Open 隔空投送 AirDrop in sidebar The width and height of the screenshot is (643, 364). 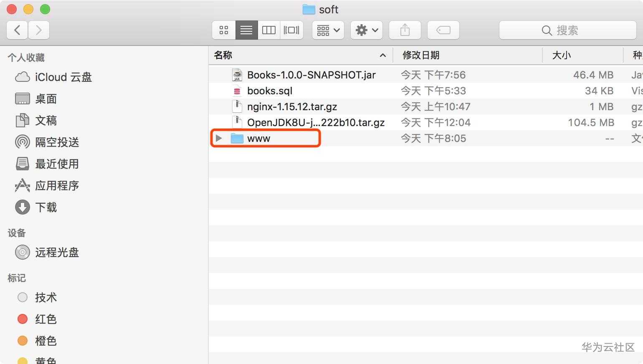coord(47,142)
